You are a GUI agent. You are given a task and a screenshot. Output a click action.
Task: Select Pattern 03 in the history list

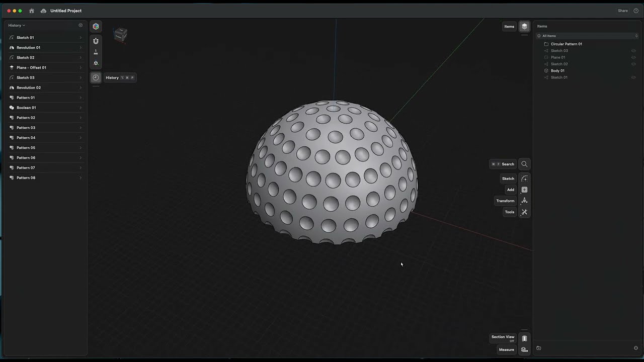coord(46,128)
